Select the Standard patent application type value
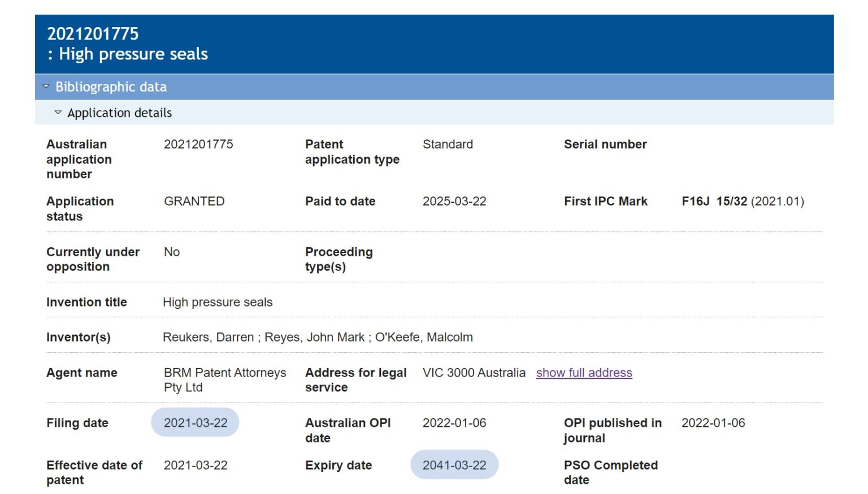Image resolution: width=868 pixels, height=494 pixels. click(447, 144)
